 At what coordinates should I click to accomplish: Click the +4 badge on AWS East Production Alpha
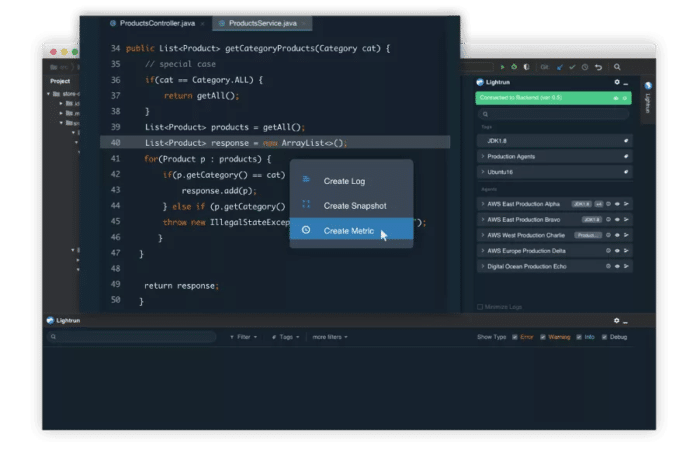tap(599, 204)
